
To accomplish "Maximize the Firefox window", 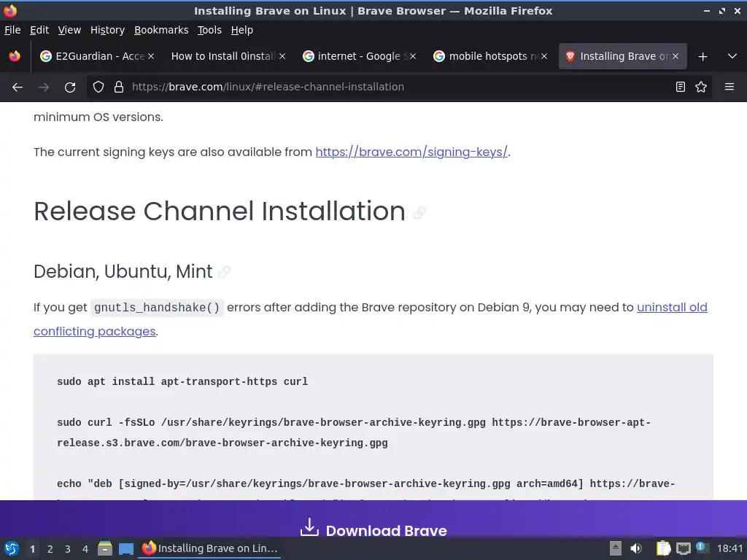I will (x=722, y=11).
